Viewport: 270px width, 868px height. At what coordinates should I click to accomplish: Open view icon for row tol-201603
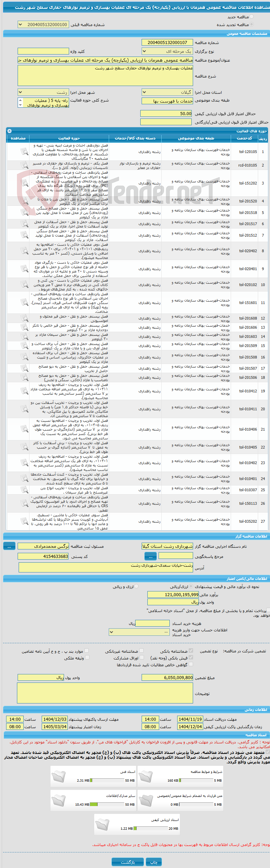[x=24, y=337]
